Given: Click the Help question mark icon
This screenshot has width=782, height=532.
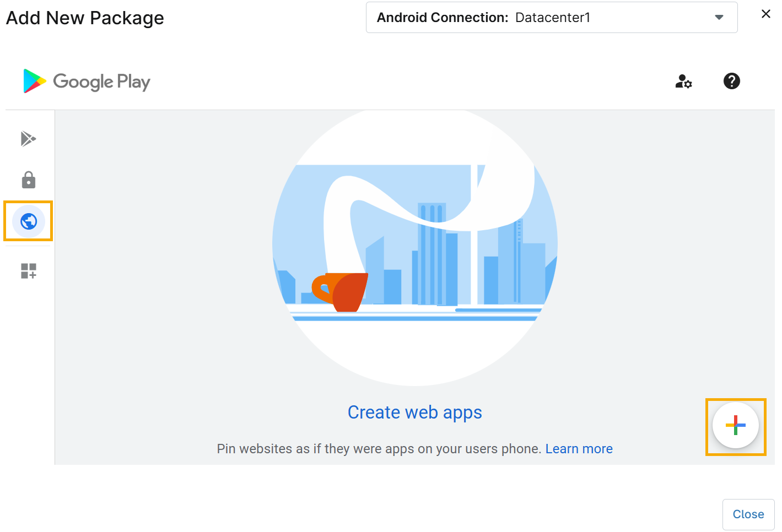Looking at the screenshot, I should pyautogui.click(x=731, y=82).
